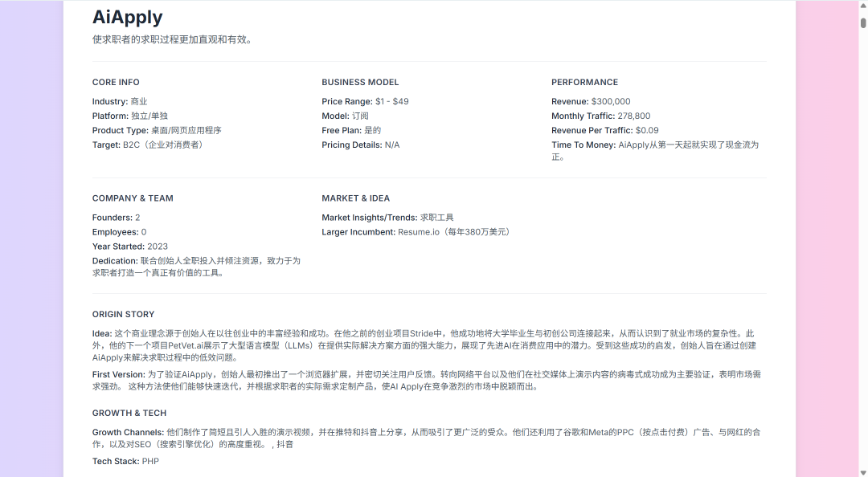Viewport: 868px width, 477px height.
Task: Click the Growth Channels paragraph
Action: 426,438
